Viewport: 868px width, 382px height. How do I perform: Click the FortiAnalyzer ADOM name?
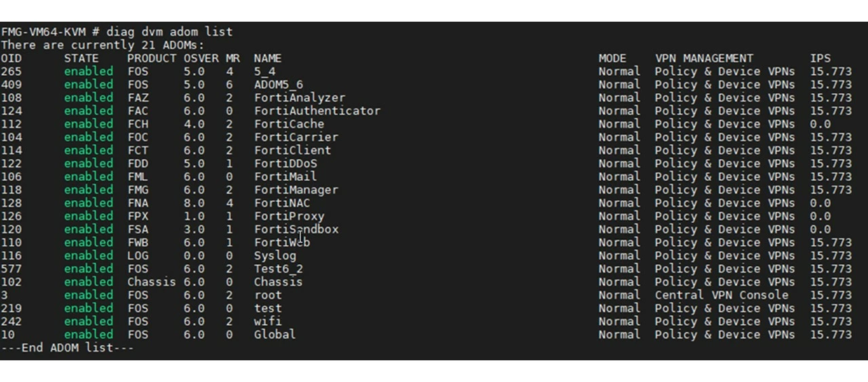[x=300, y=98]
